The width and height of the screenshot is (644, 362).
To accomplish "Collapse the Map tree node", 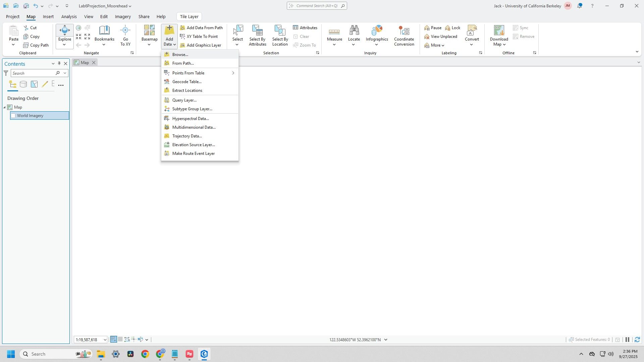I will 5,107.
